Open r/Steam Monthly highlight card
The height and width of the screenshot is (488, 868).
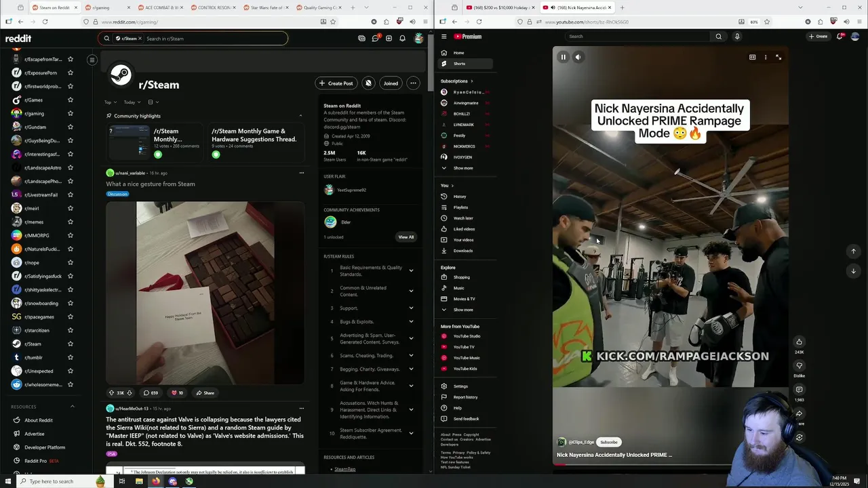click(154, 141)
